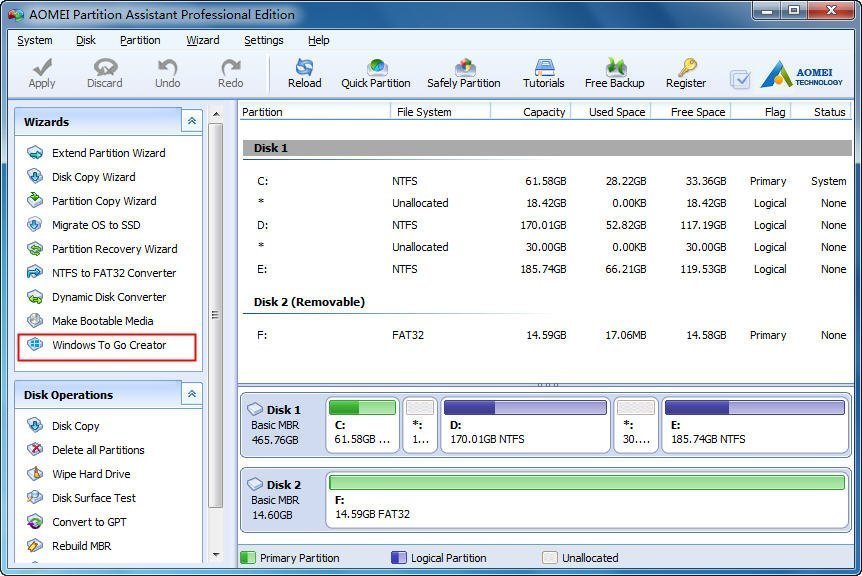
Task: Select the F: FAT32 partition row
Action: [x=547, y=335]
